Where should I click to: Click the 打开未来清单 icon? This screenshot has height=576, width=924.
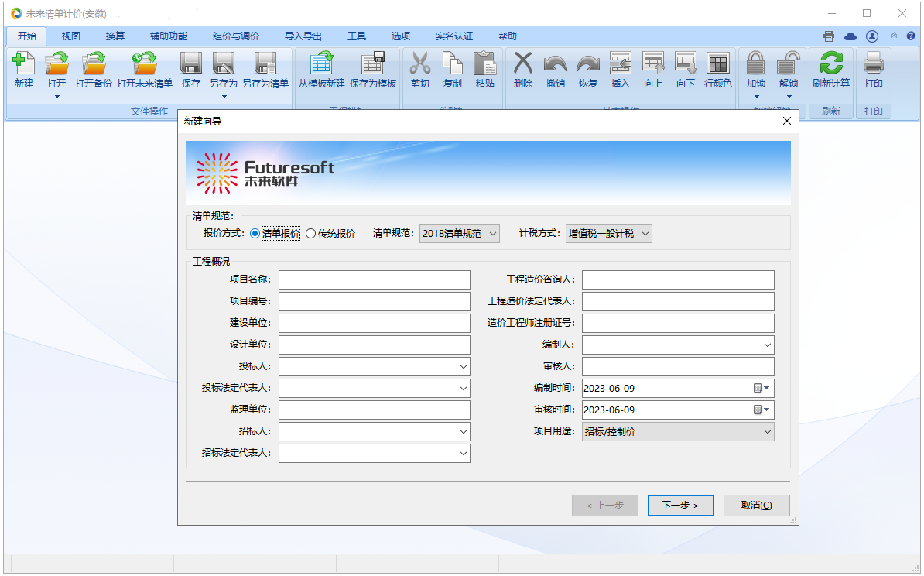click(145, 63)
